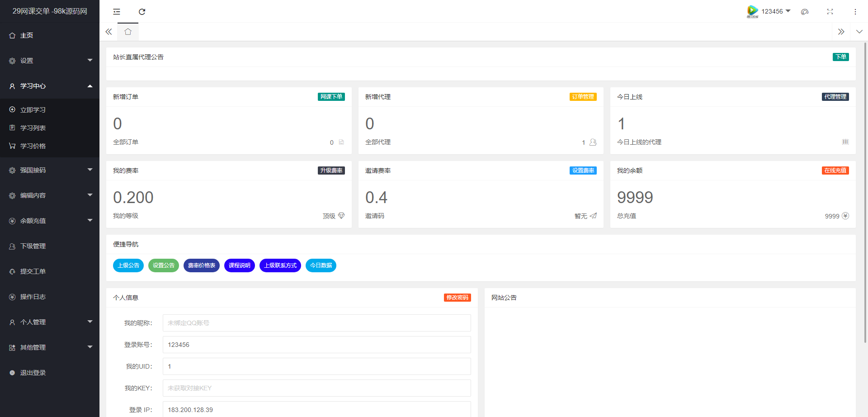The image size is (868, 417).
Task: Click the sidebar collapse menu icon
Action: tap(117, 12)
